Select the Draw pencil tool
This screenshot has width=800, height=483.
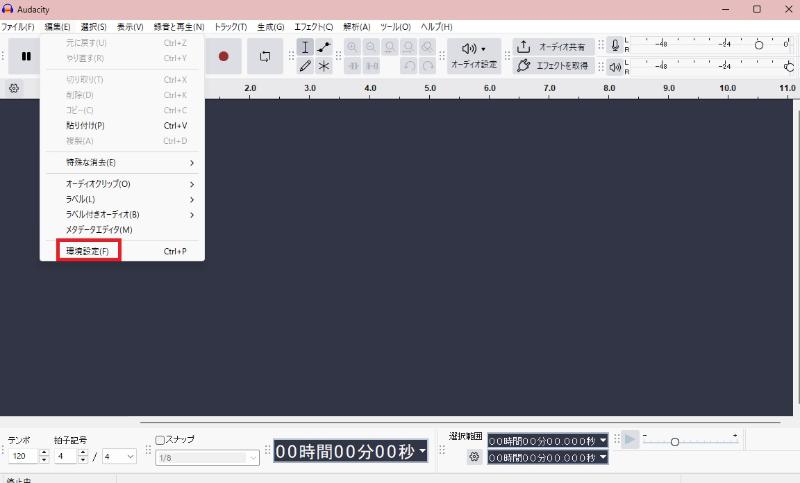(x=305, y=66)
